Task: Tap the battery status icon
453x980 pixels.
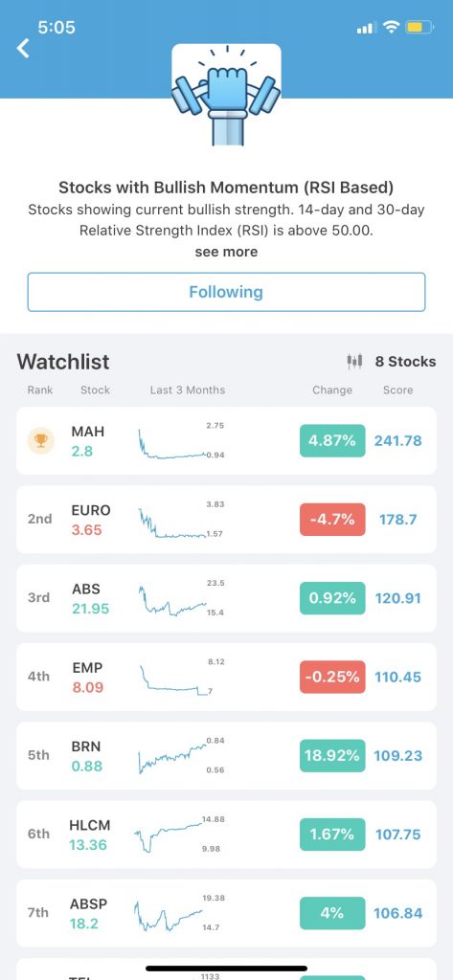Action: pyautogui.click(x=419, y=28)
